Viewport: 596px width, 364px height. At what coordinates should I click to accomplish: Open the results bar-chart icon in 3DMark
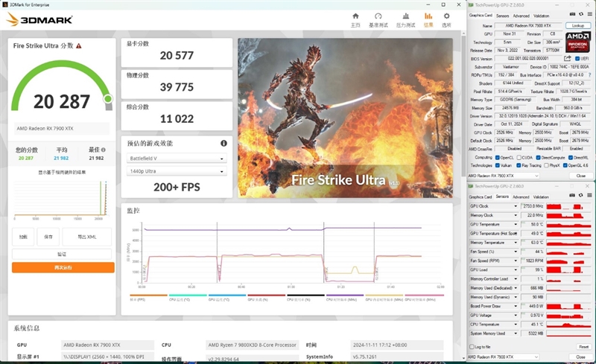click(428, 16)
